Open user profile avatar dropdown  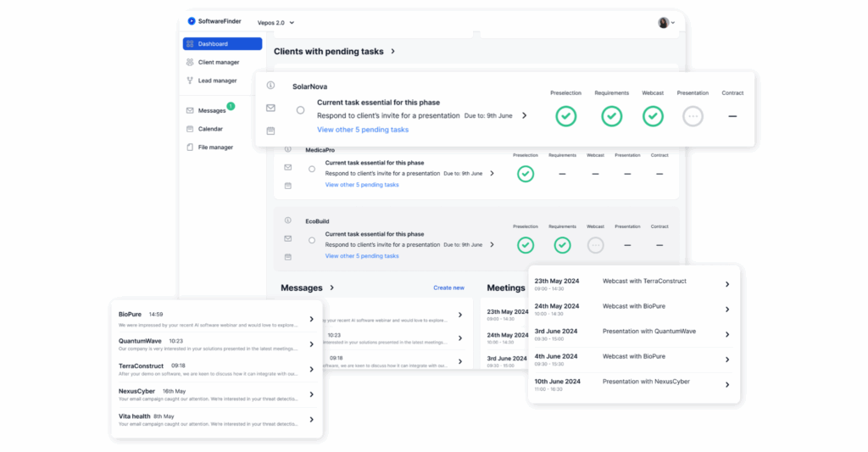(x=666, y=23)
